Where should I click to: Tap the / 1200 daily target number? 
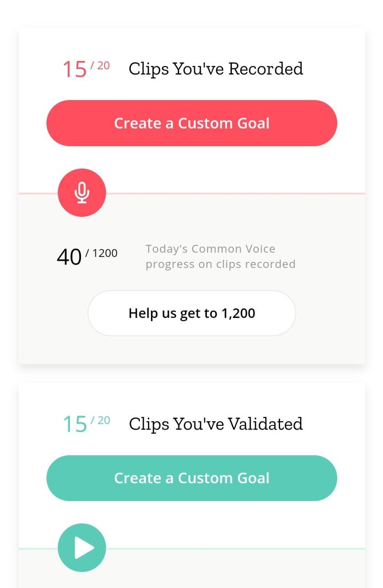click(101, 253)
